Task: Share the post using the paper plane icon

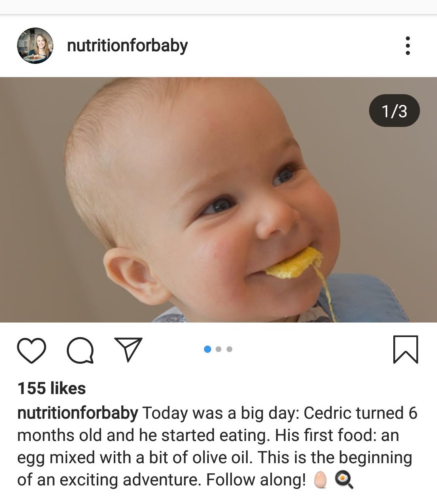Action: click(x=129, y=349)
